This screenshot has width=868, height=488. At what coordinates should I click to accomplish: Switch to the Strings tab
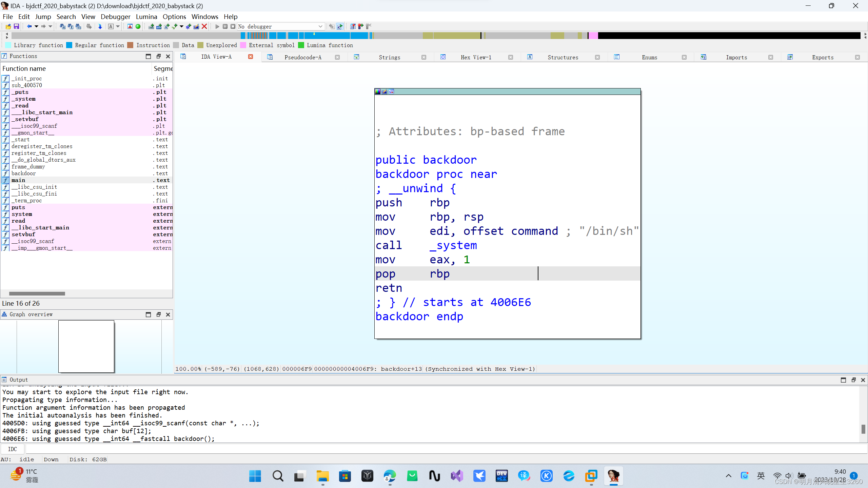tap(389, 57)
